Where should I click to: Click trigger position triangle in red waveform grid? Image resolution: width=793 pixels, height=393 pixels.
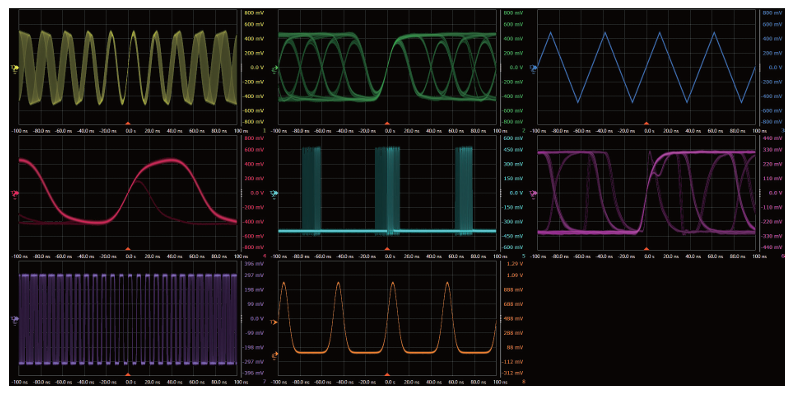(x=127, y=249)
